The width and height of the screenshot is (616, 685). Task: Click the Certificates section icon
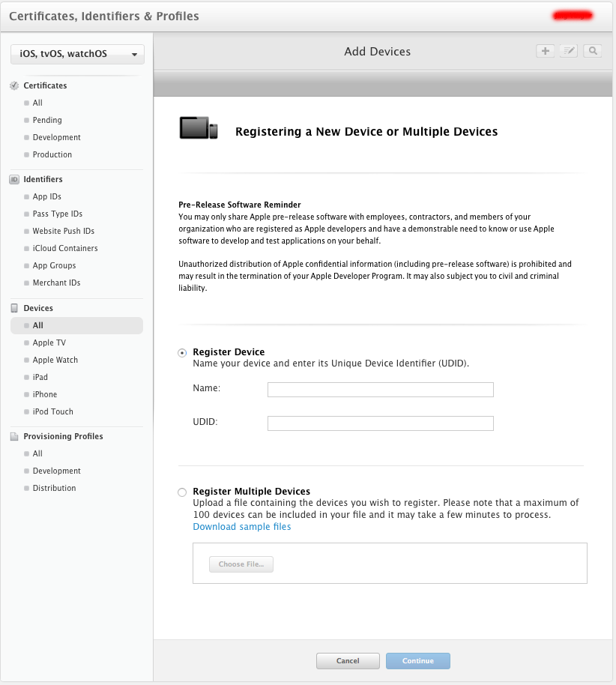(x=14, y=86)
